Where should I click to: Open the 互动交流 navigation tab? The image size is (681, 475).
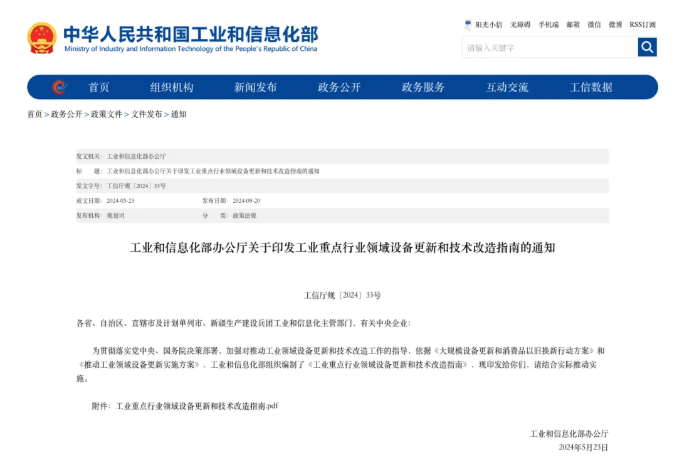tap(507, 87)
